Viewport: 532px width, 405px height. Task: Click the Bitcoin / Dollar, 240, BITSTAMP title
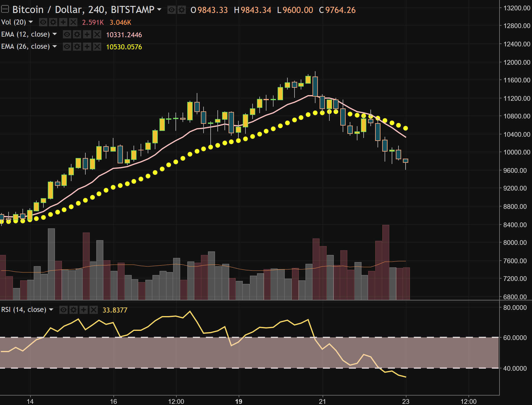coord(83,10)
